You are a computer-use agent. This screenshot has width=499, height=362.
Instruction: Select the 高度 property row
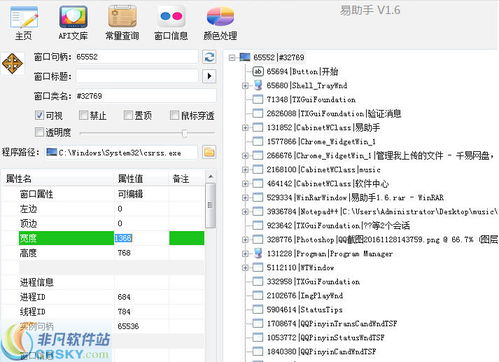(103, 253)
